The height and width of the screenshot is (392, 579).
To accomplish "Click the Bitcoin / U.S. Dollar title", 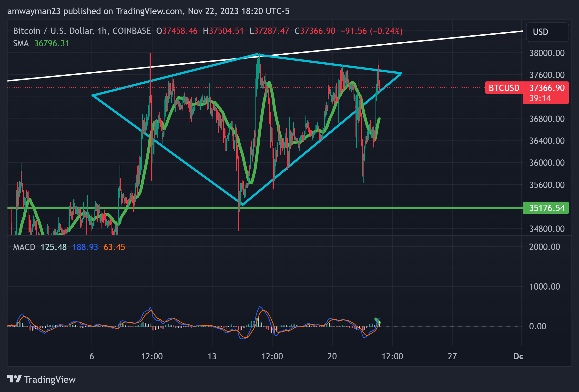I will click(x=54, y=31).
